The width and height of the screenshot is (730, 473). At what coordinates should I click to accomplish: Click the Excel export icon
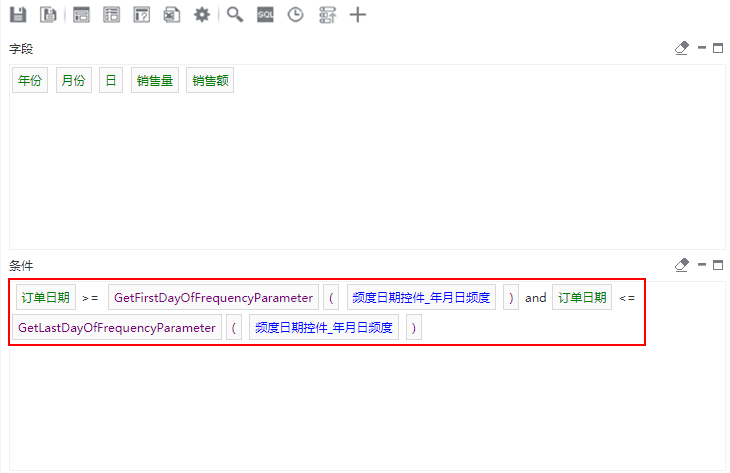172,15
